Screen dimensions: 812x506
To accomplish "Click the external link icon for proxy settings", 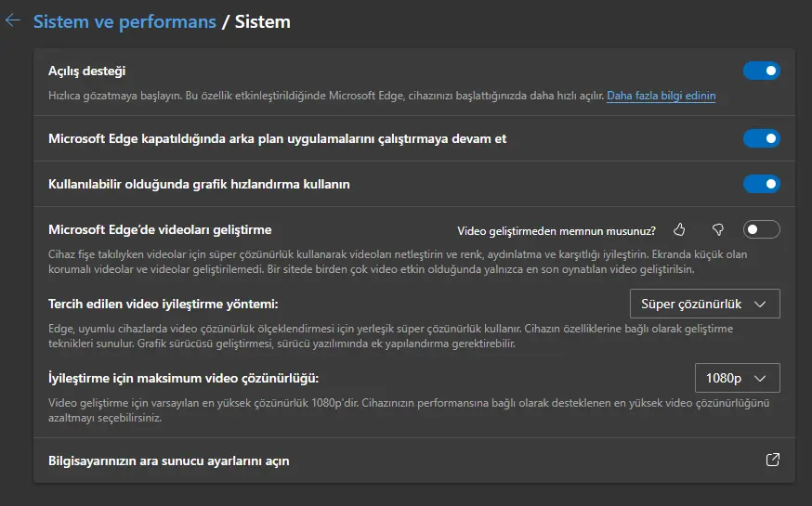I will tap(773, 460).
